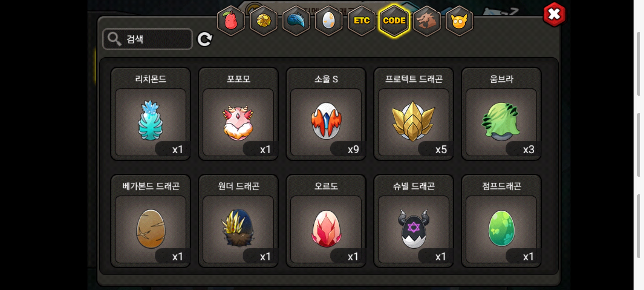Screen dimensions: 644x290
Task: Choose the 슈넬 드래곤 horned egg
Action: point(414,221)
